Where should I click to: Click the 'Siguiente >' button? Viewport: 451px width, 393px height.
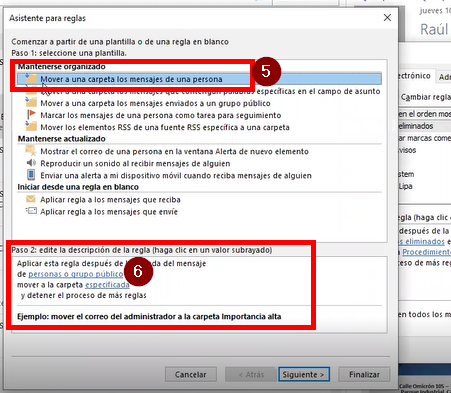[304, 374]
